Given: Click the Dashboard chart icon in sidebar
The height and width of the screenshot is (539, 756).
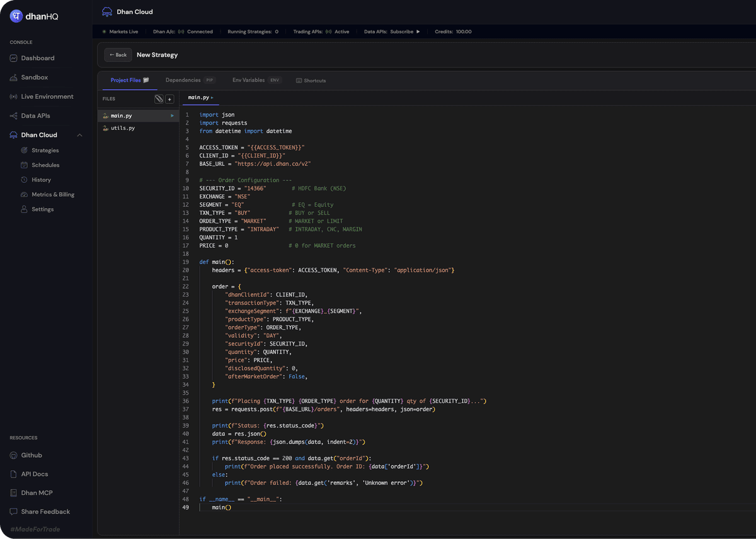Looking at the screenshot, I should (x=14, y=58).
